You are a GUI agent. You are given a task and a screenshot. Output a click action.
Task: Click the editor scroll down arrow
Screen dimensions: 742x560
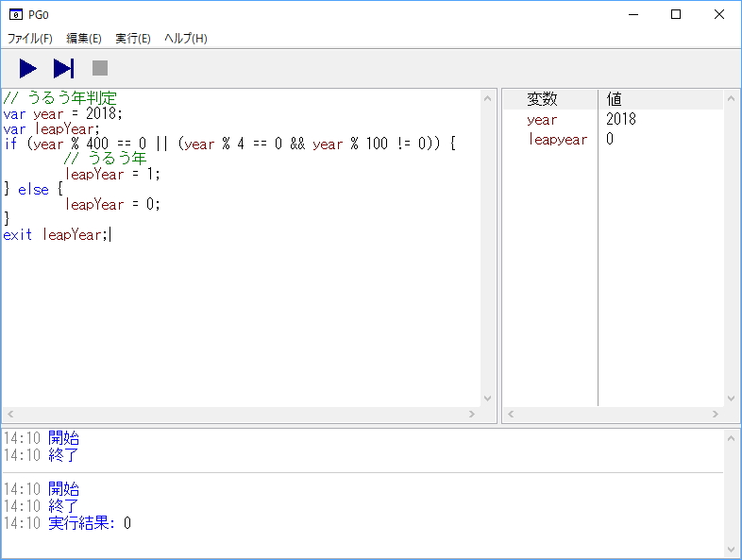(488, 399)
